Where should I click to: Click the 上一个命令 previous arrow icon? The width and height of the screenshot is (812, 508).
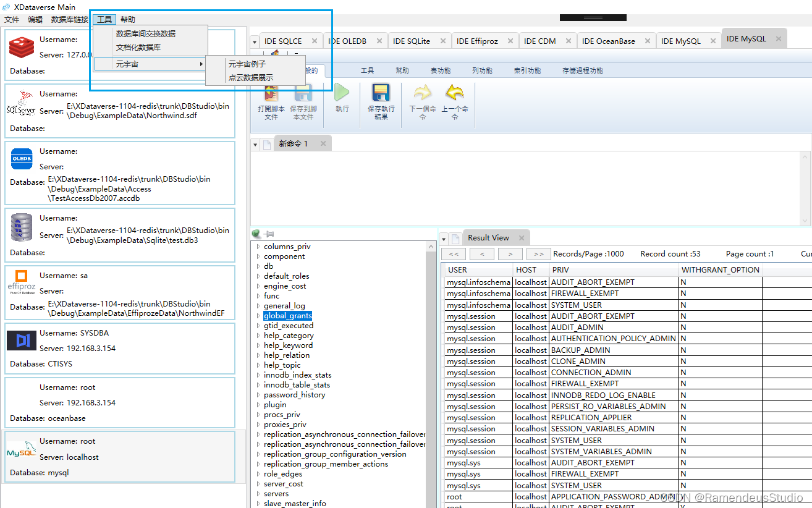click(x=454, y=93)
